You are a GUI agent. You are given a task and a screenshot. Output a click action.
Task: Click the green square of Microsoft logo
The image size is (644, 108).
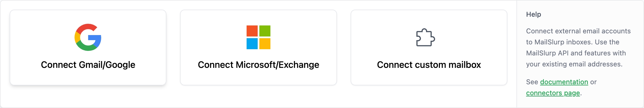pyautogui.click(x=265, y=31)
